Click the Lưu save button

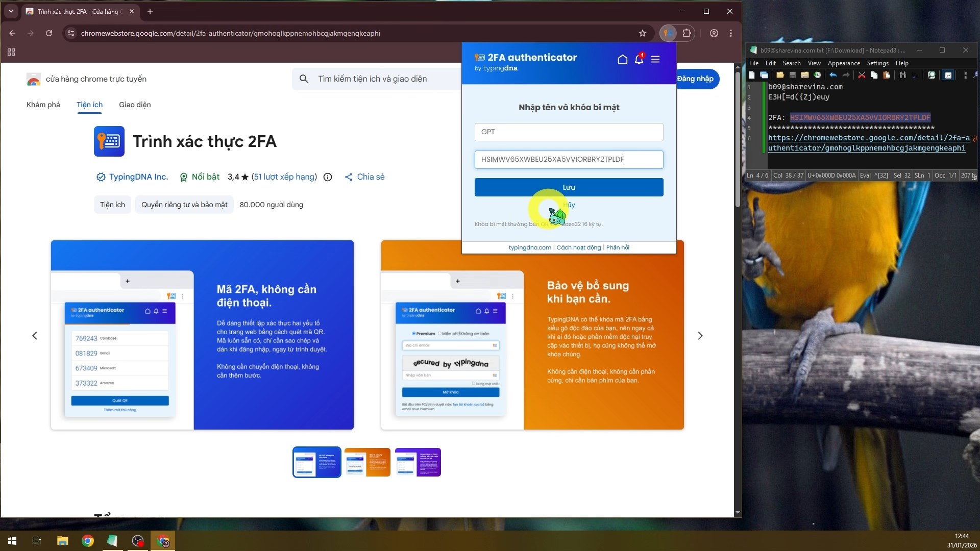point(569,187)
